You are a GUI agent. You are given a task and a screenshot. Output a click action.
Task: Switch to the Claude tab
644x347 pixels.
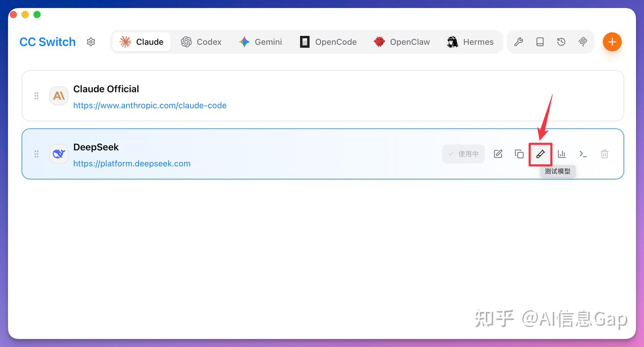pos(141,42)
